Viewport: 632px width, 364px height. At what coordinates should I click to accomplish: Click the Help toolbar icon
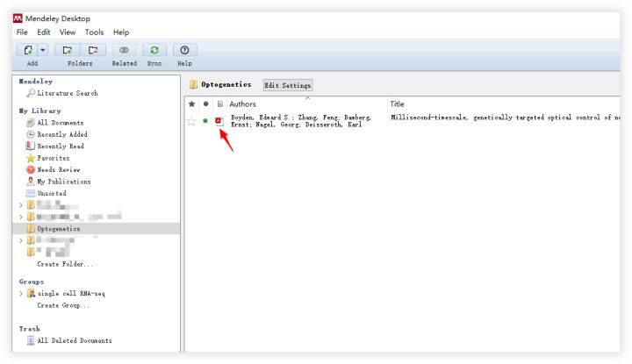tap(184, 50)
